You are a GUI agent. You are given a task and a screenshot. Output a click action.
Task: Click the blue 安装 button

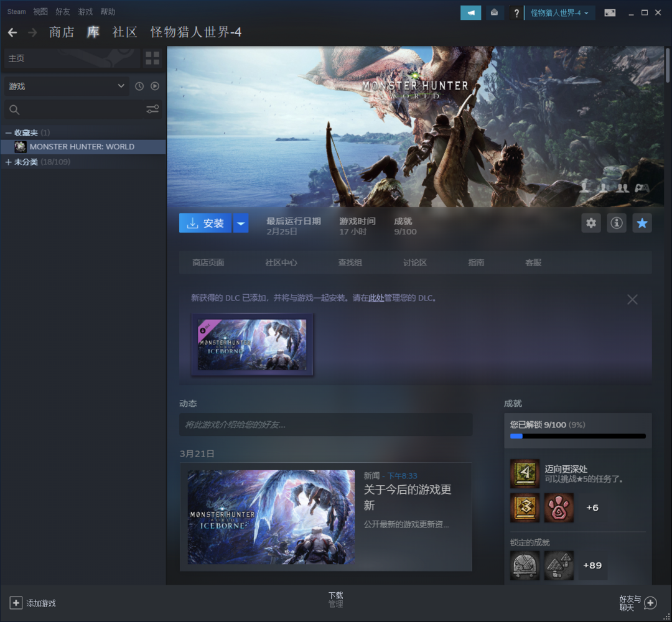205,223
